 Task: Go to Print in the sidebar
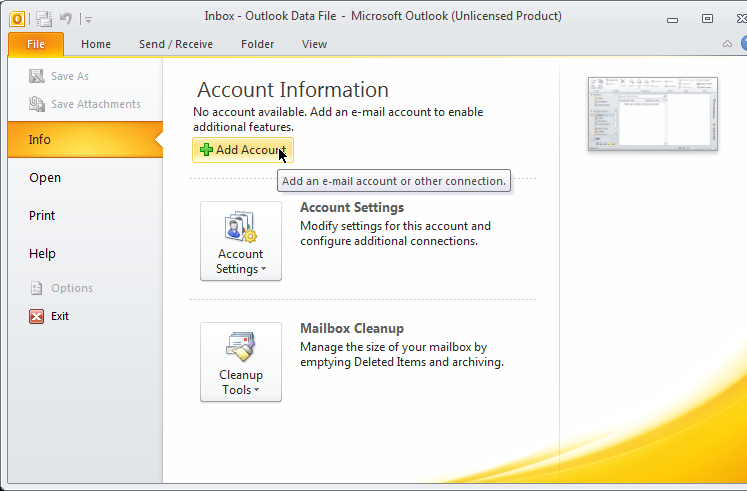(42, 216)
